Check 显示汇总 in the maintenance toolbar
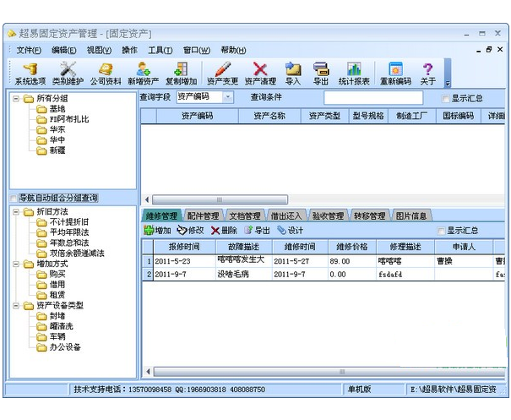The width and height of the screenshot is (511, 420). coord(441,230)
